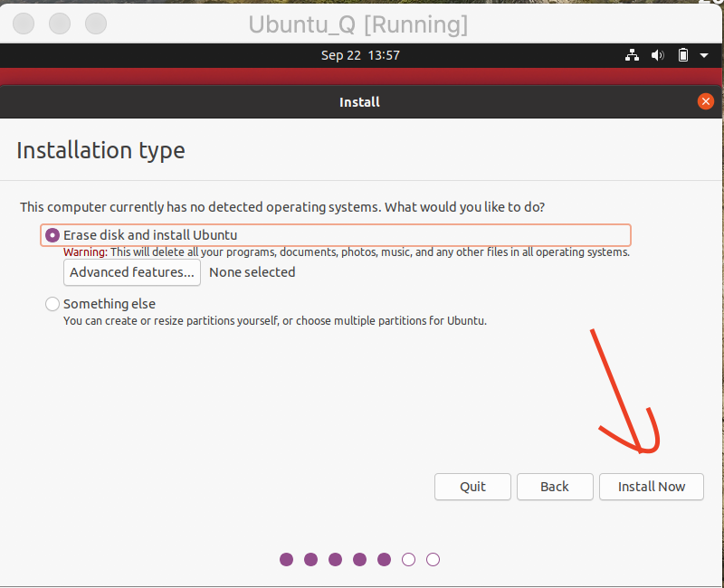Click the Install Now button
The image size is (724, 588).
click(652, 487)
